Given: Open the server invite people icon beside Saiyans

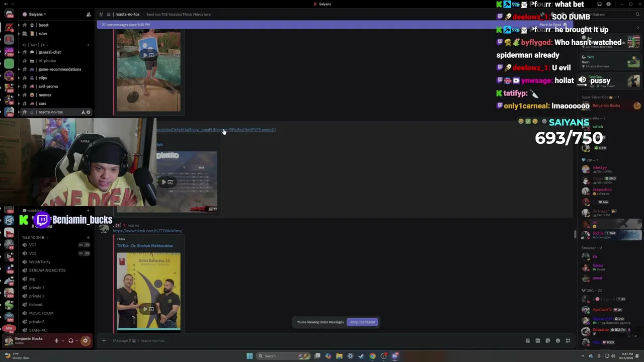Looking at the screenshot, I should (x=89, y=14).
